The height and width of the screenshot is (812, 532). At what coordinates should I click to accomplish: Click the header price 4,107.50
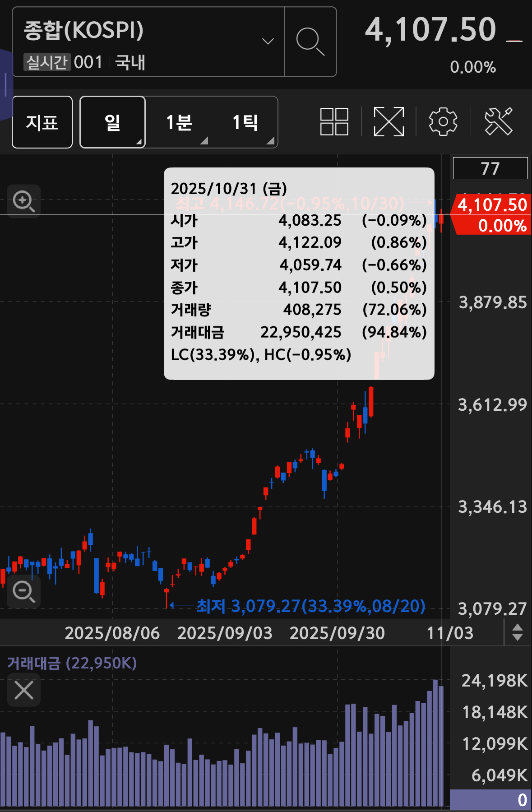click(430, 30)
